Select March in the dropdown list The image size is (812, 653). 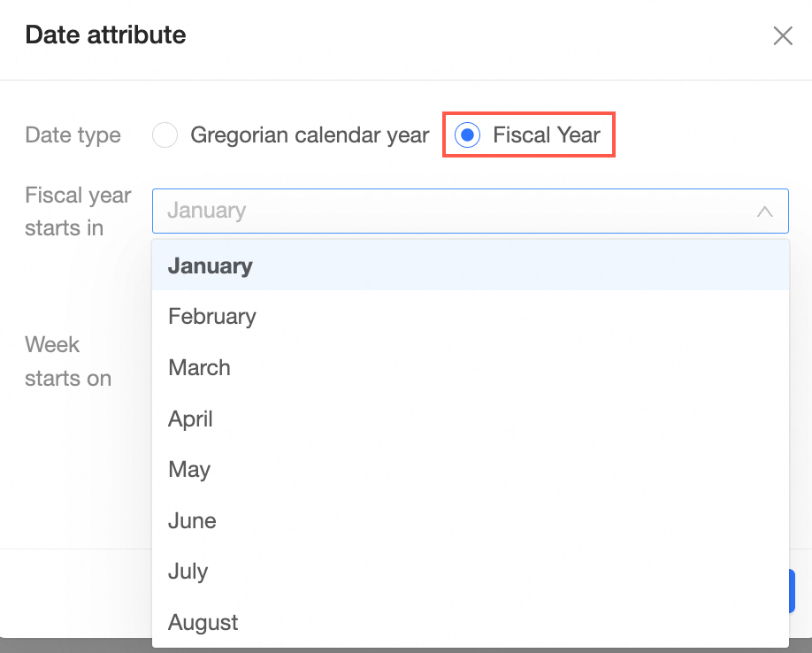(199, 368)
